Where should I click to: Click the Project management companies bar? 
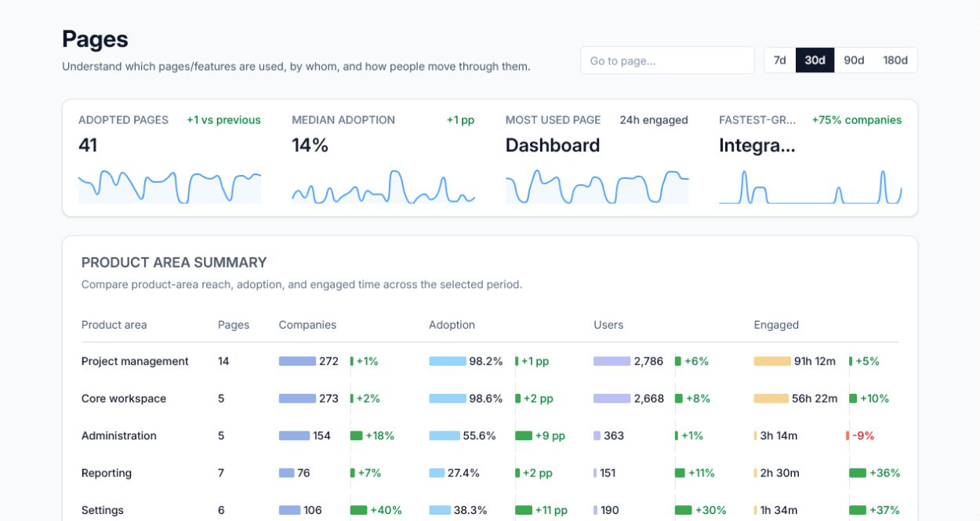click(x=297, y=361)
